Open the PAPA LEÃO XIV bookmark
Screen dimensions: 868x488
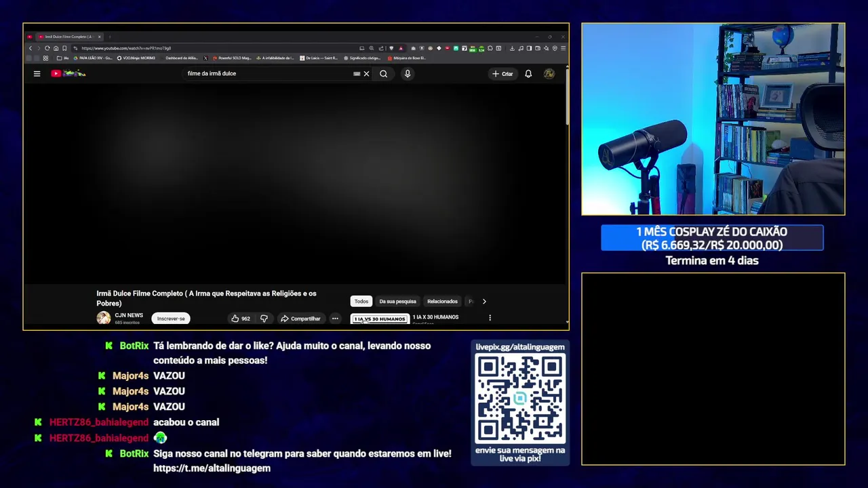pyautogui.click(x=93, y=58)
